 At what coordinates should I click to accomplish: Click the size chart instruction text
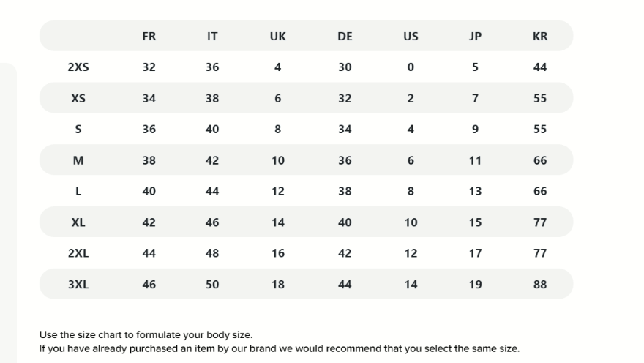(x=146, y=335)
